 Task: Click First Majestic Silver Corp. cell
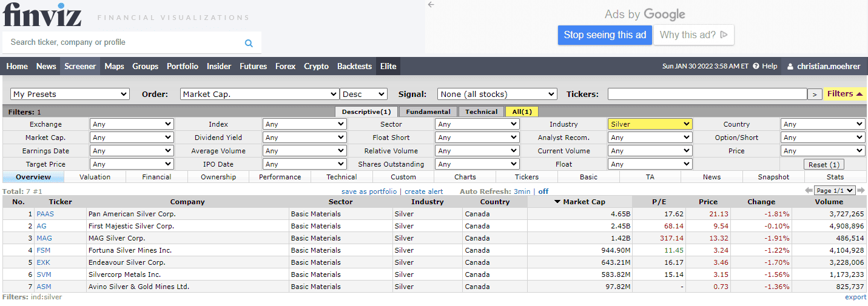188,226
